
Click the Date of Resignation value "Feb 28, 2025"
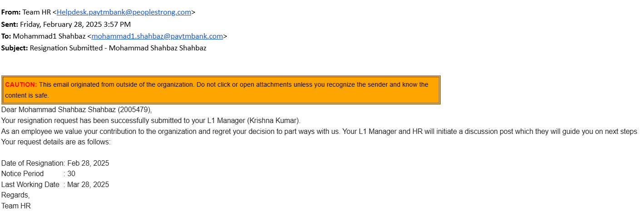pos(88,163)
